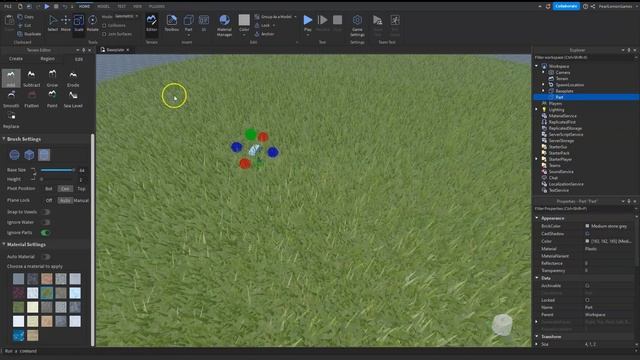Select the Sea Level tool
The image size is (640, 360).
point(73,99)
